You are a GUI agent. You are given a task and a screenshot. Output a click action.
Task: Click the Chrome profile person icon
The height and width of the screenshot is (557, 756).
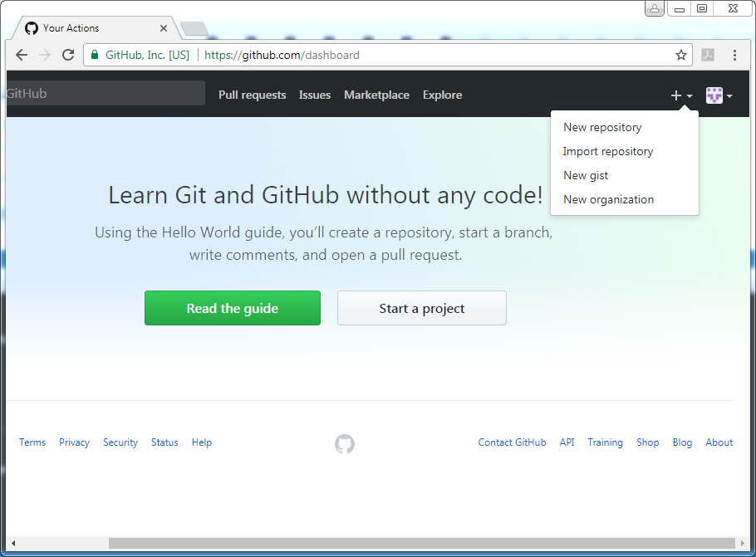(655, 8)
